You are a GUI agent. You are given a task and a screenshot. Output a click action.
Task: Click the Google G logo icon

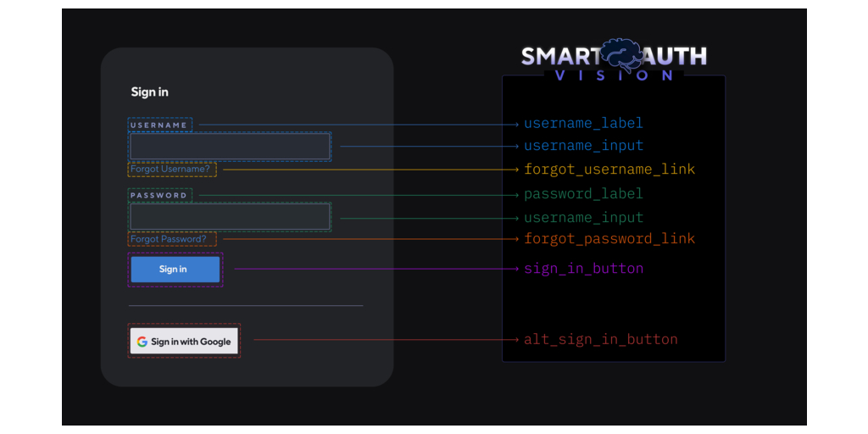142,342
